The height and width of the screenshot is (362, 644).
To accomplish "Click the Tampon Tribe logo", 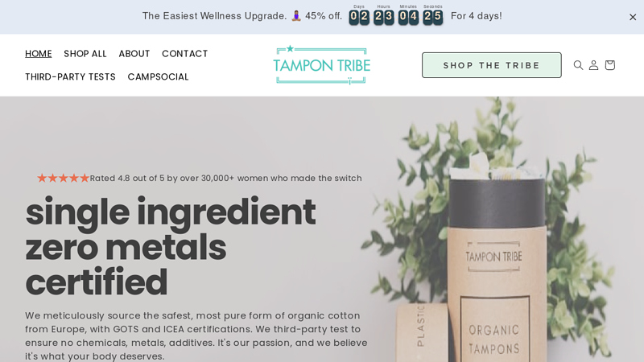I will coord(321,65).
